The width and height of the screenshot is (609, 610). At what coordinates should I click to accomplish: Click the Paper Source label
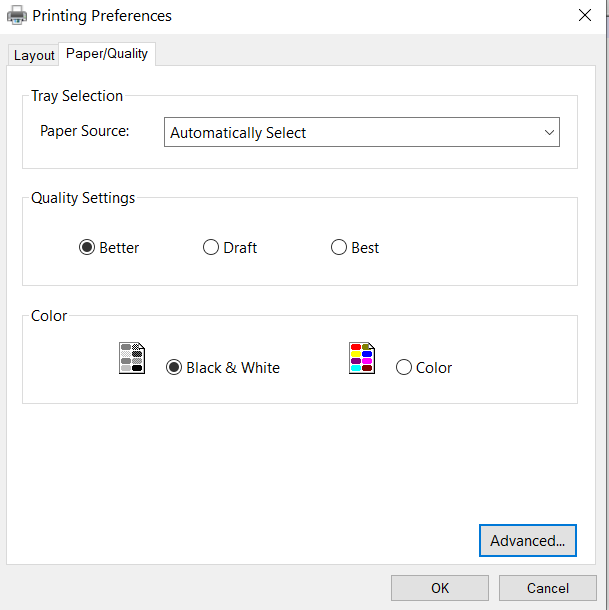pos(85,131)
